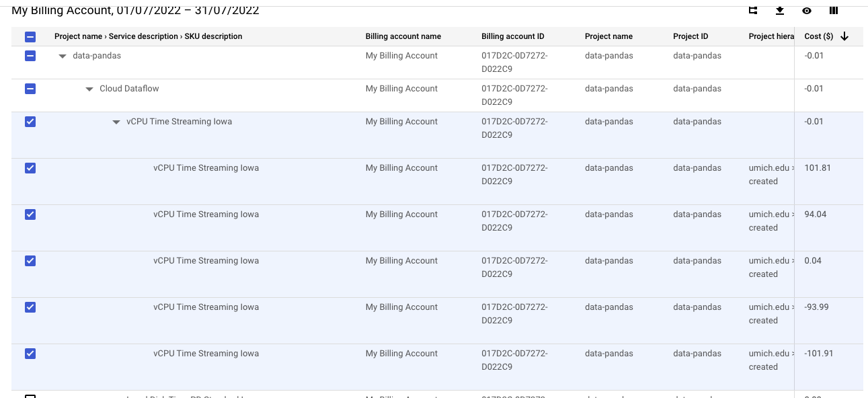Click vCPU Time Streaming Iowa label with cost 0.04
This screenshot has height=398, width=868.
point(206,261)
